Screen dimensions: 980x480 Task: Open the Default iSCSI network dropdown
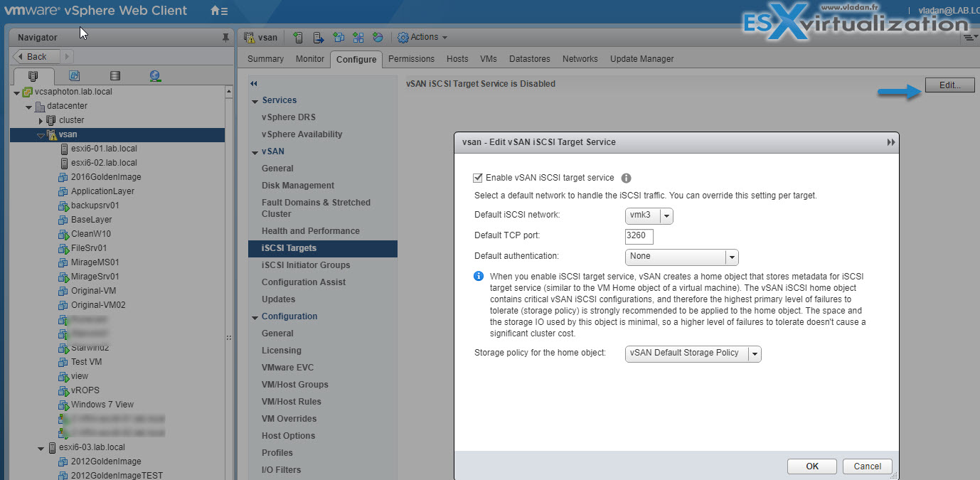(649, 215)
